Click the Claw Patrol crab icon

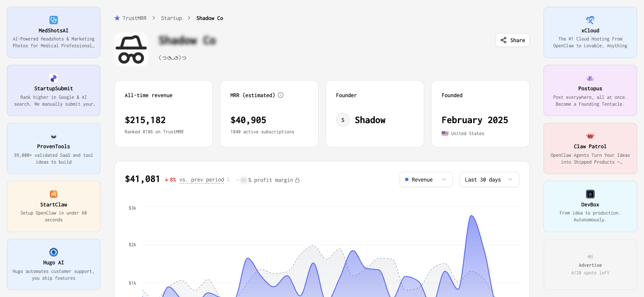pyautogui.click(x=590, y=136)
